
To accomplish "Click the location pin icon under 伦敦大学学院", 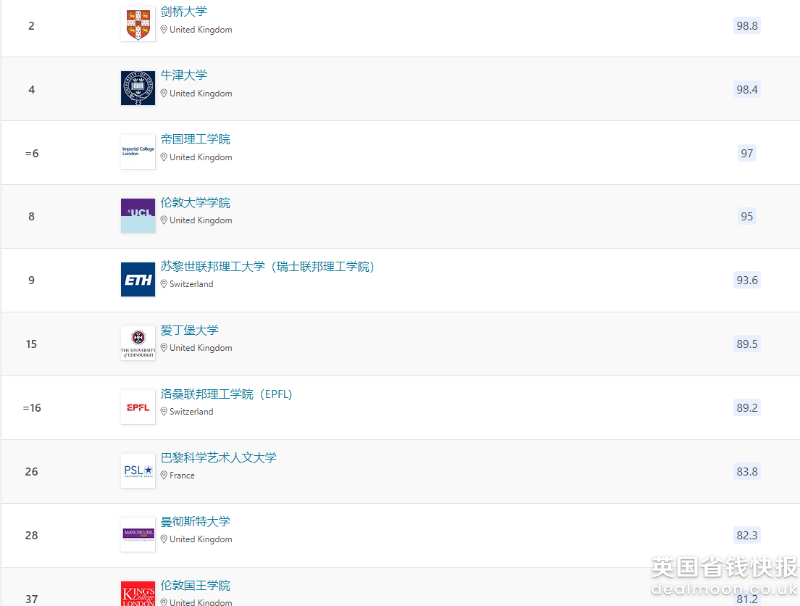I will [x=164, y=220].
